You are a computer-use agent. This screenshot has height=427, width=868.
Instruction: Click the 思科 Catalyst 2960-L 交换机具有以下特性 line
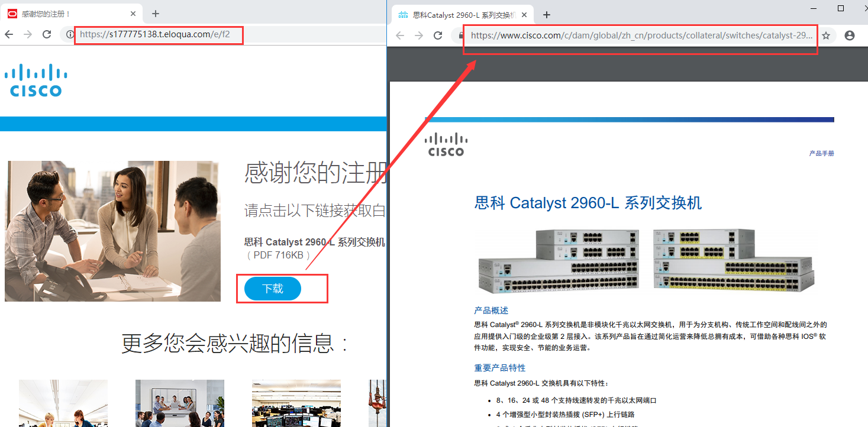(541, 383)
